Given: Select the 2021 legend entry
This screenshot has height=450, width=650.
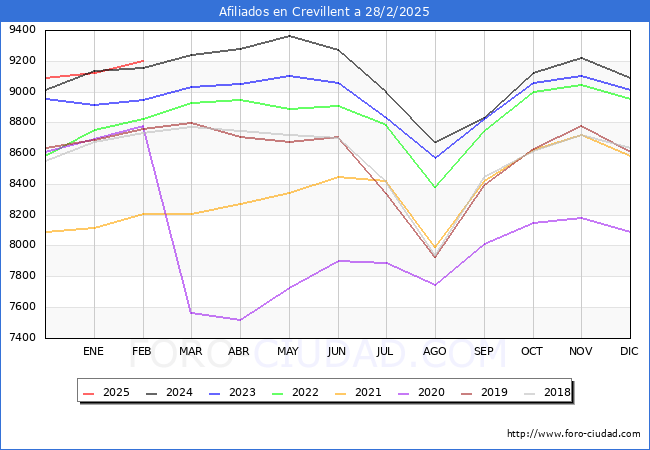Looking at the screenshot, I should [359, 392].
